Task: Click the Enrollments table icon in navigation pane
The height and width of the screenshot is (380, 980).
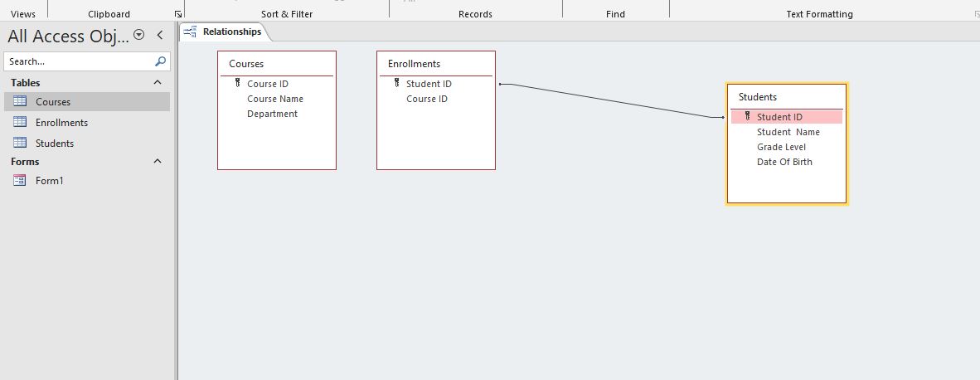Action: pyautogui.click(x=20, y=122)
